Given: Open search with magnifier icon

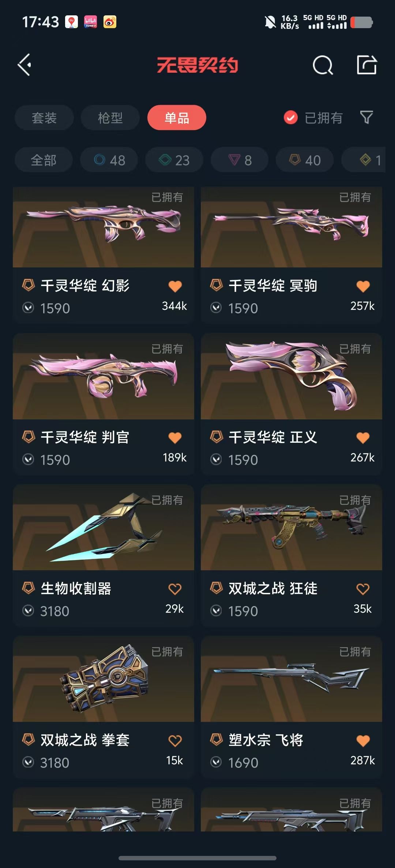Looking at the screenshot, I should pos(323,65).
